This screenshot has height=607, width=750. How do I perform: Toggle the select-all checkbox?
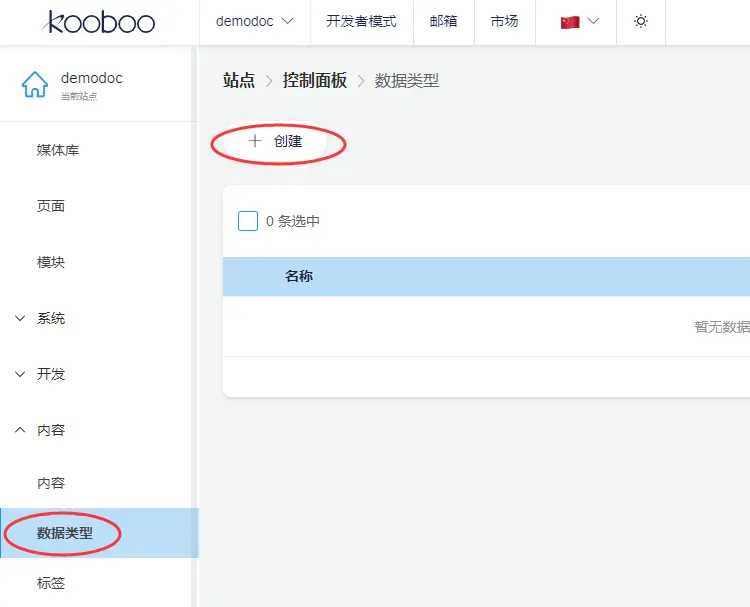click(x=248, y=221)
